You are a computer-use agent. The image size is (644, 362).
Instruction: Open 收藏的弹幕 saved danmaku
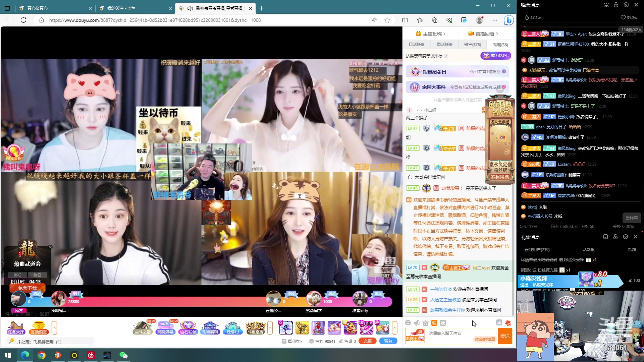[485, 340]
